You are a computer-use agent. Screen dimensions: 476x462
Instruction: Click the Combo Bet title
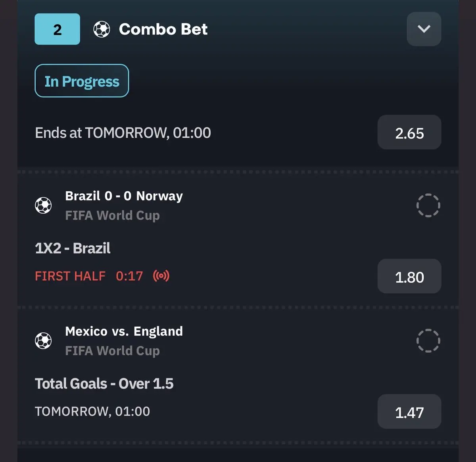[163, 29]
